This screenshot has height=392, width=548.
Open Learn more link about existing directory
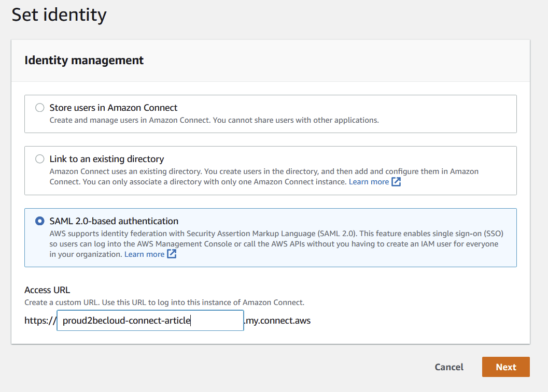[x=369, y=182]
